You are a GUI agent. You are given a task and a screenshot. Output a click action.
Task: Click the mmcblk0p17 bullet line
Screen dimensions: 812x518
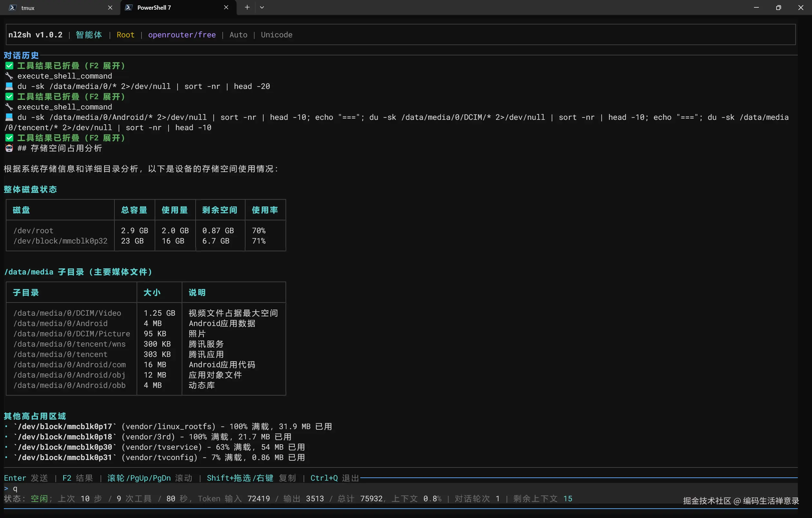coord(168,427)
